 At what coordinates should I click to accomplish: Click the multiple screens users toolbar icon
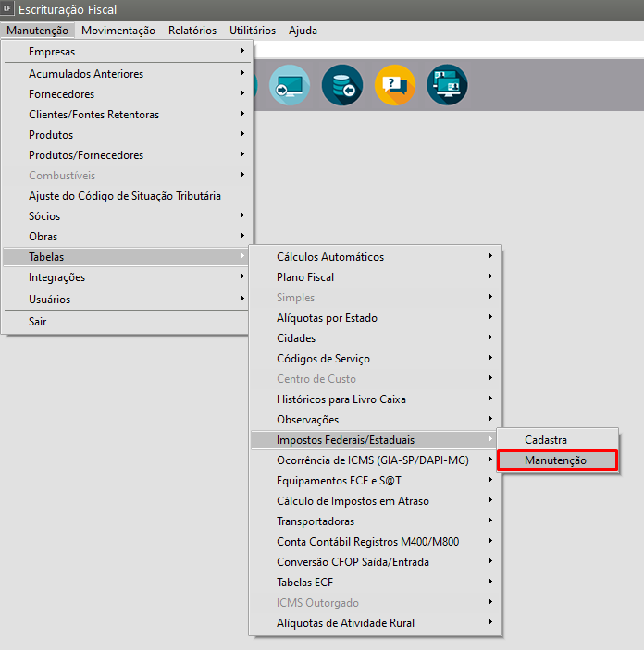(x=447, y=85)
